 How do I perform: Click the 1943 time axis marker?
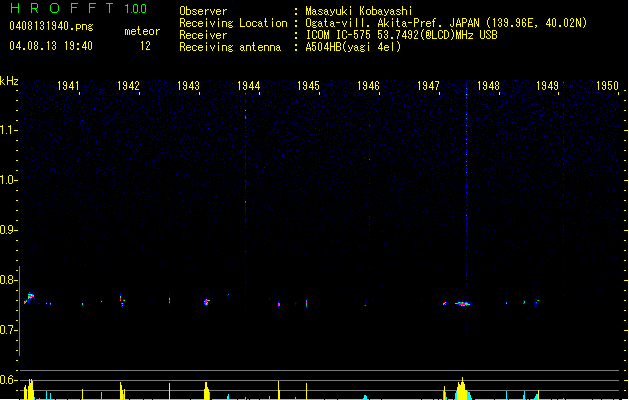pyautogui.click(x=188, y=86)
